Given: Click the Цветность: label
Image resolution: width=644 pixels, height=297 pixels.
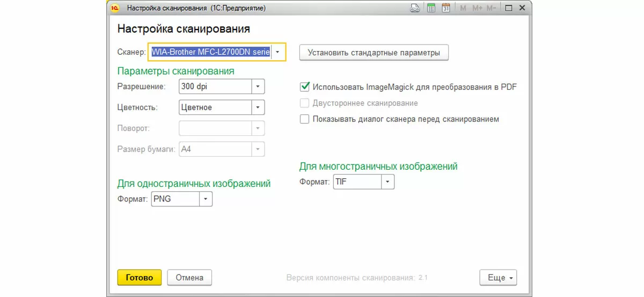Looking at the screenshot, I should coord(137,107).
